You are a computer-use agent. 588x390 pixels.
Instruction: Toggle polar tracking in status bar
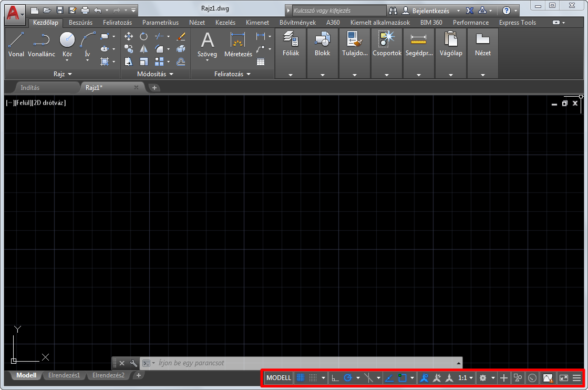[348, 378]
